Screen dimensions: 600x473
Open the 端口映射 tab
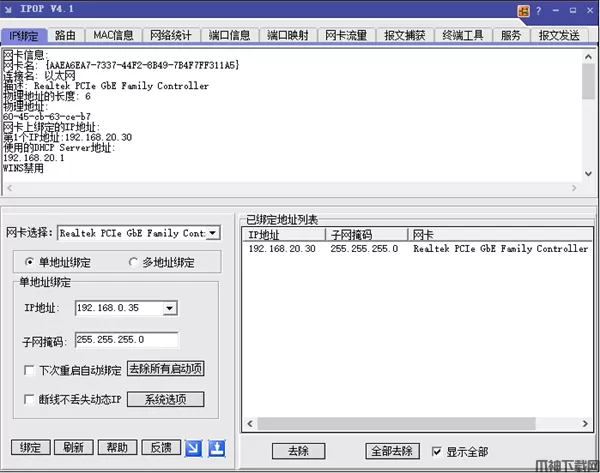point(288,36)
